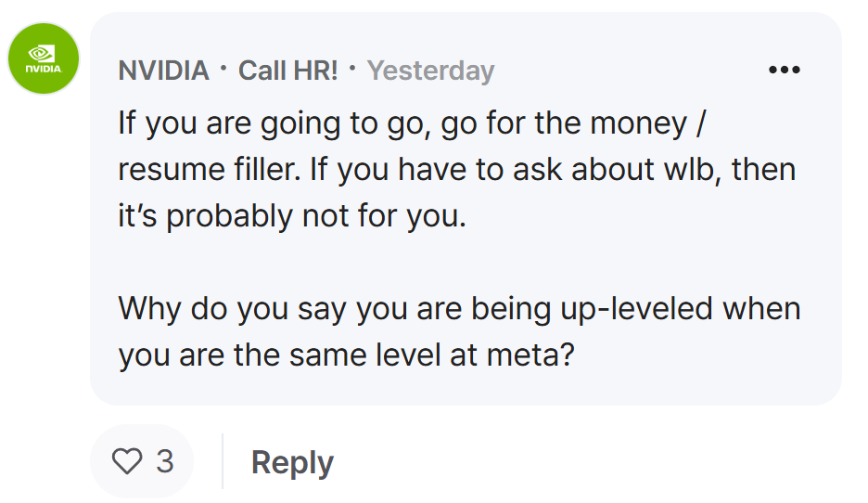Viewport: 868px width, 503px height.
Task: Click the separator dot before Yesterday
Action: coord(352,69)
